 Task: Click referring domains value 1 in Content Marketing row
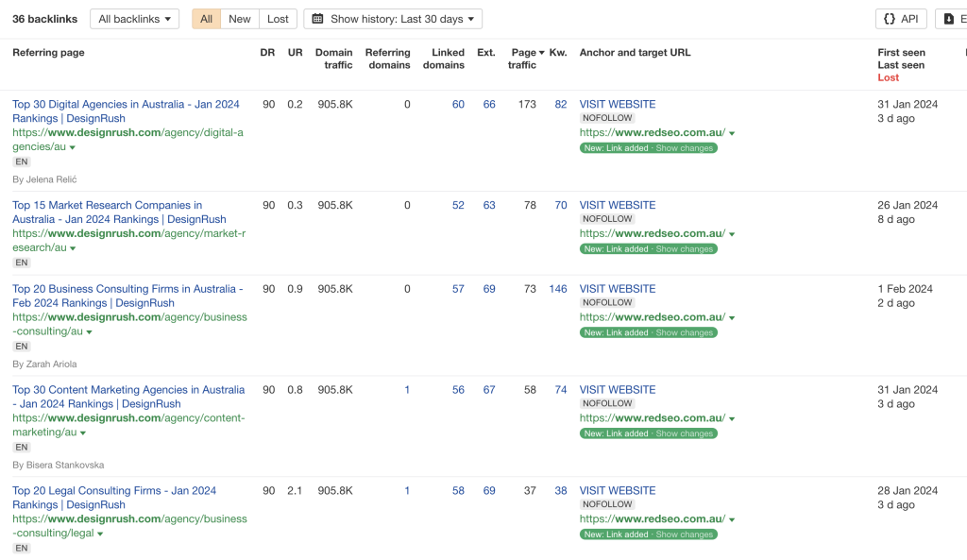pos(407,390)
